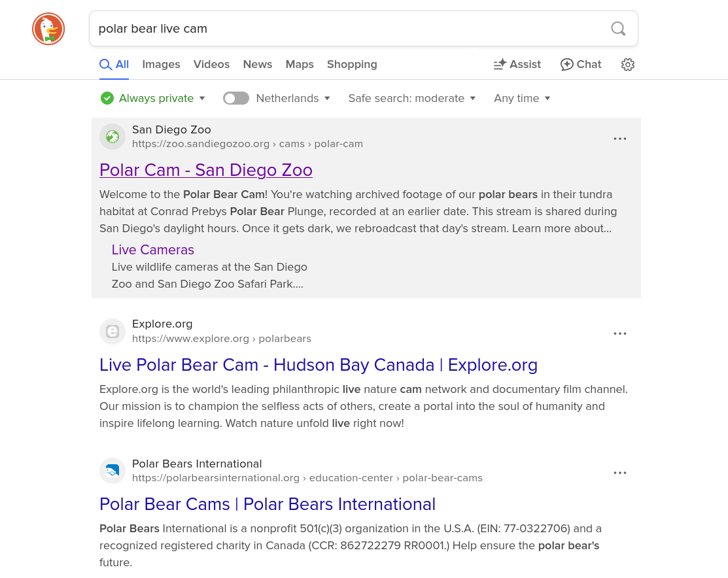The image size is (728, 578).
Task: Click the Polar Bears International site name
Action: (x=197, y=464)
